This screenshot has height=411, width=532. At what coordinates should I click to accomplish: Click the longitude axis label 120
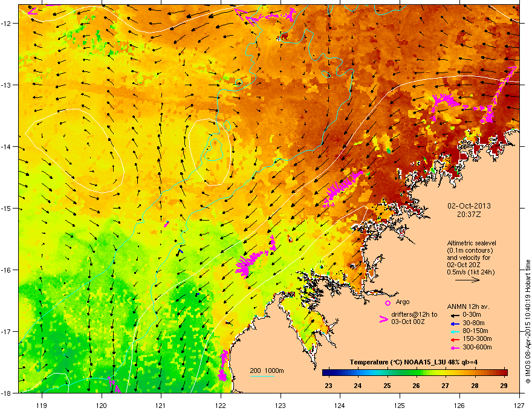(x=102, y=405)
